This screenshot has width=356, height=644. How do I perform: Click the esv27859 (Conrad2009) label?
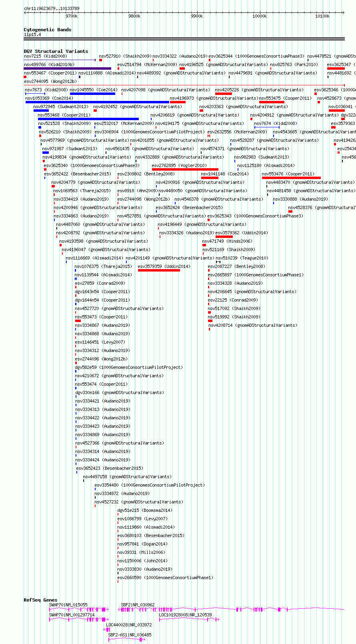(100, 283)
